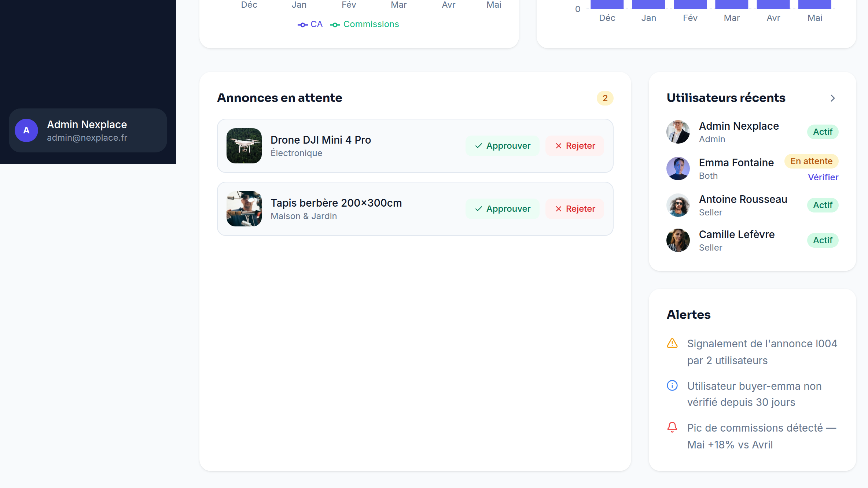Click the red bell alert icon

(672, 427)
